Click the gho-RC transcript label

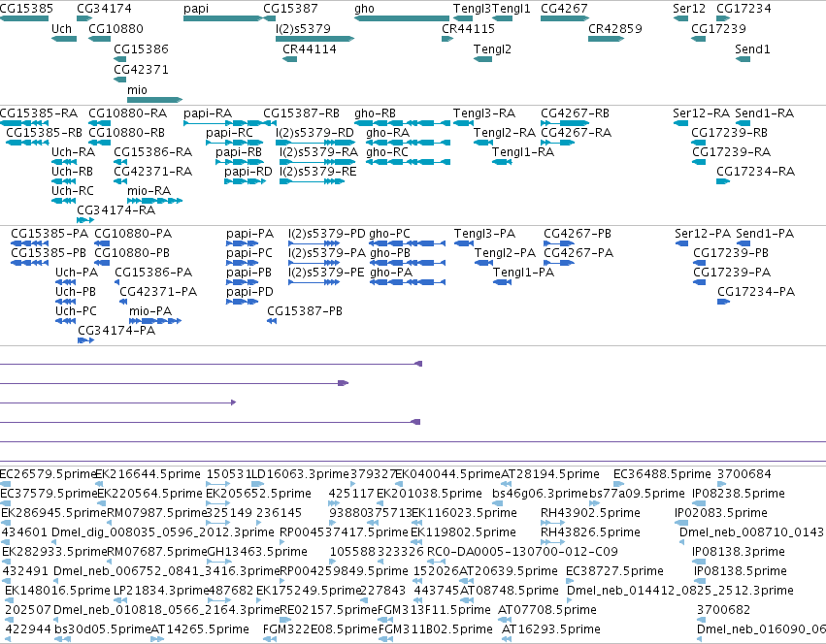pyautogui.click(x=387, y=152)
